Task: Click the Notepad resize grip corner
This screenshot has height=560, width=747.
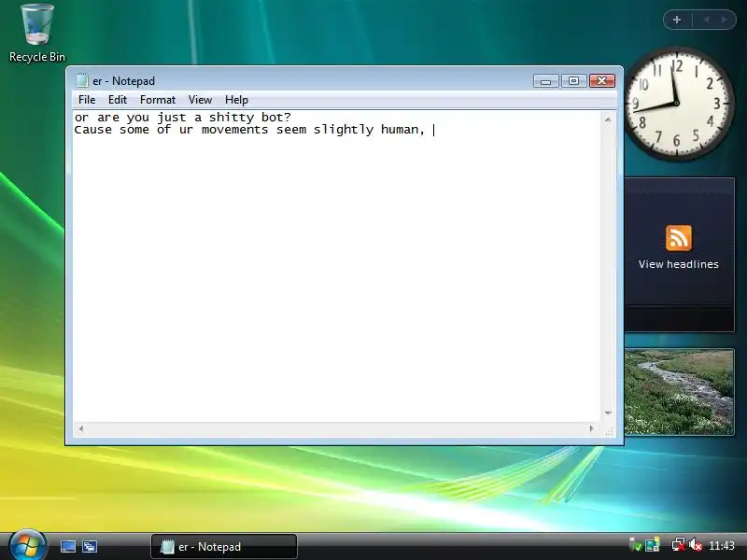Action: point(609,431)
